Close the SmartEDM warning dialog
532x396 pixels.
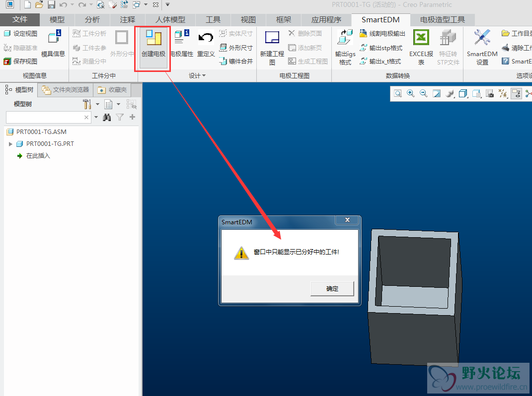[x=347, y=220]
